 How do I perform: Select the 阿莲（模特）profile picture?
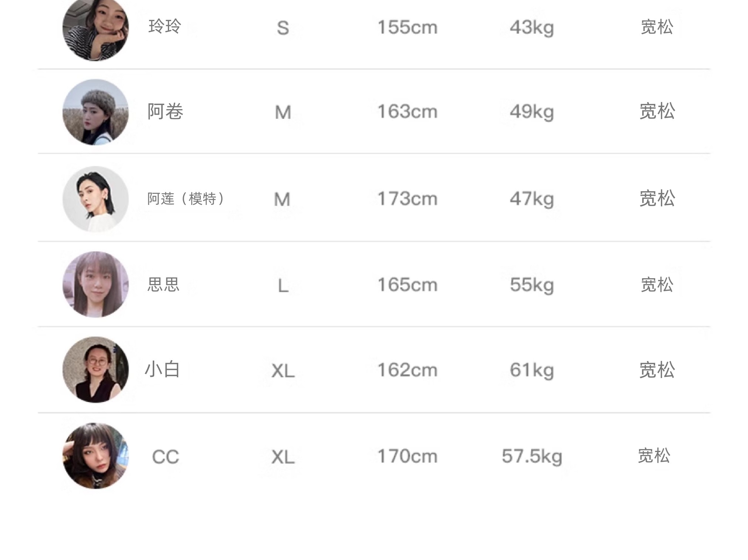[96, 199]
